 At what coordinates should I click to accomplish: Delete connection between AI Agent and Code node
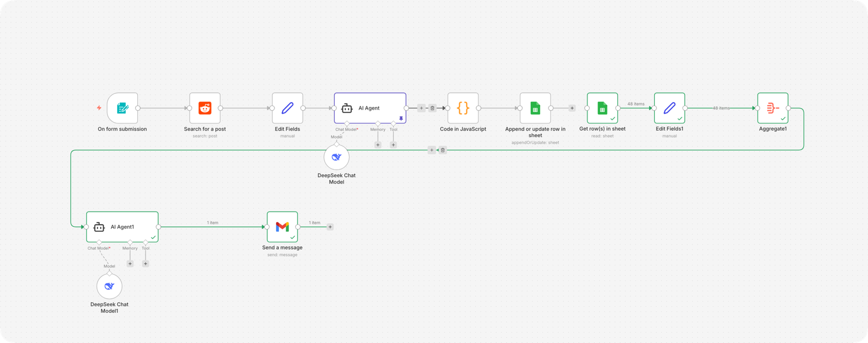pyautogui.click(x=432, y=108)
